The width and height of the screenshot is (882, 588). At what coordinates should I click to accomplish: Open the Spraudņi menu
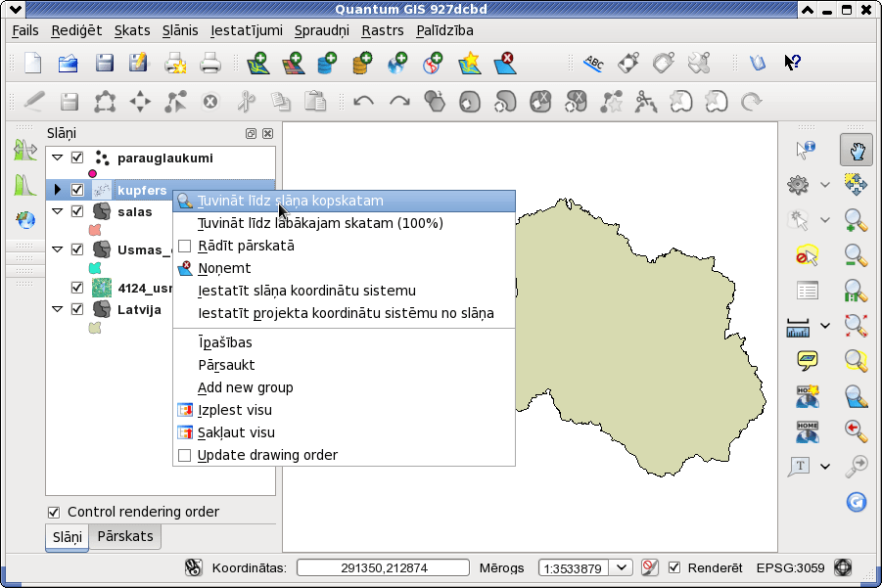[x=322, y=30]
